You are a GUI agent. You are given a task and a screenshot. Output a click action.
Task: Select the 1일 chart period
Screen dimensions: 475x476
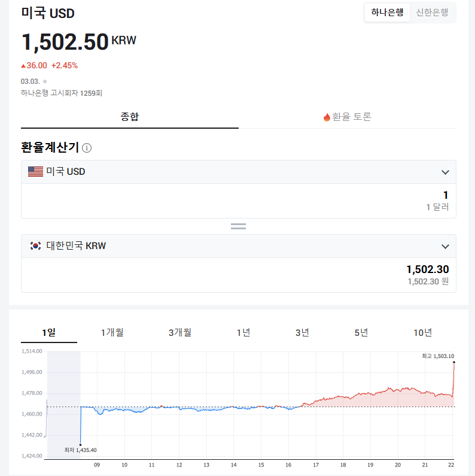tap(48, 333)
